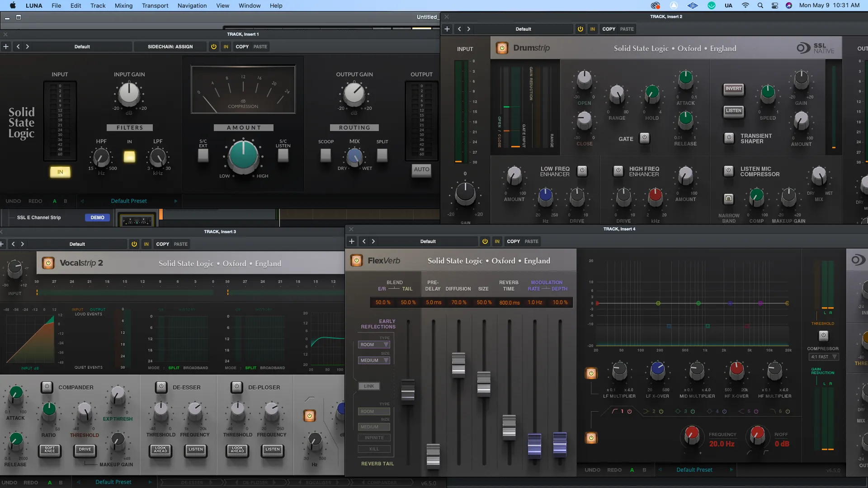Enable High Freq Enhancer power button
The height and width of the screenshot is (488, 868).
pyautogui.click(x=618, y=171)
